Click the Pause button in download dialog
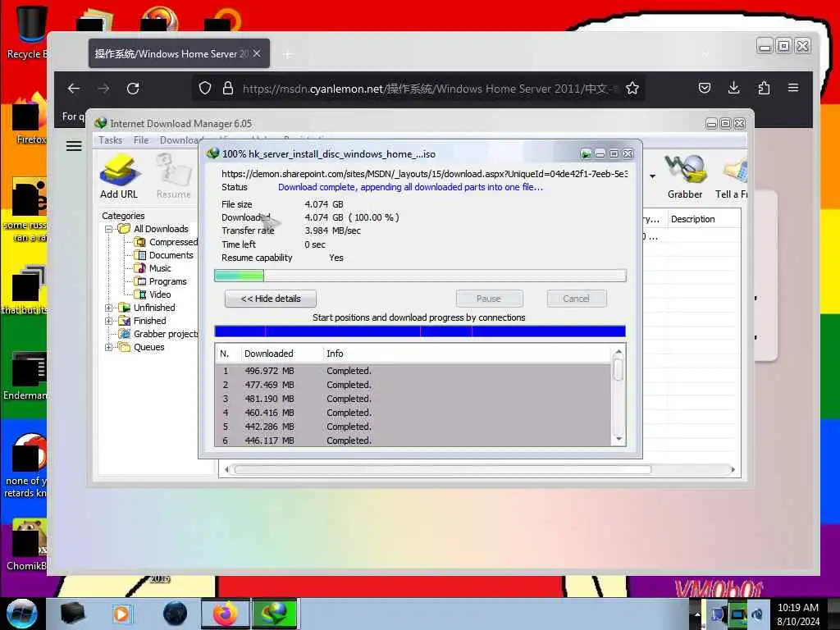 tap(489, 299)
